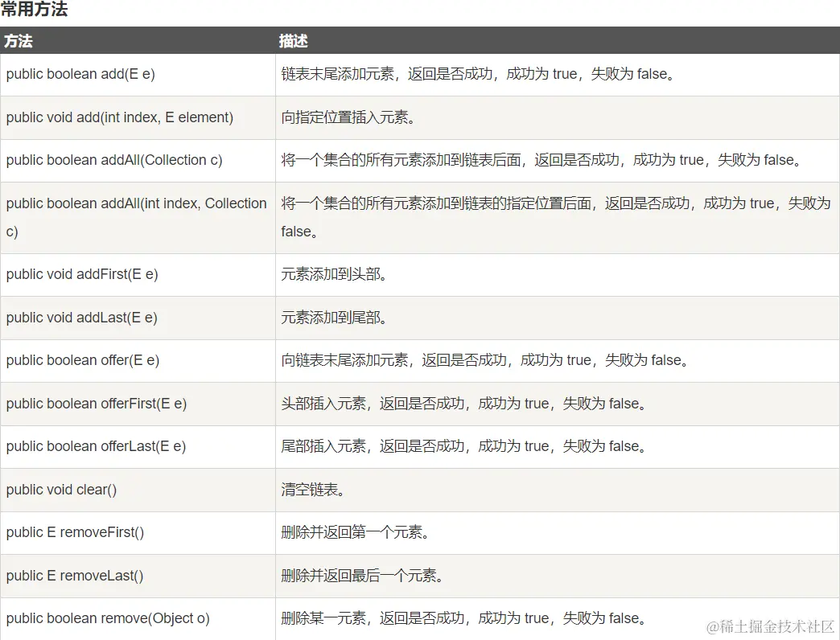Select description '尾部插入元素'
This screenshot has width=840, height=640.
(x=323, y=446)
